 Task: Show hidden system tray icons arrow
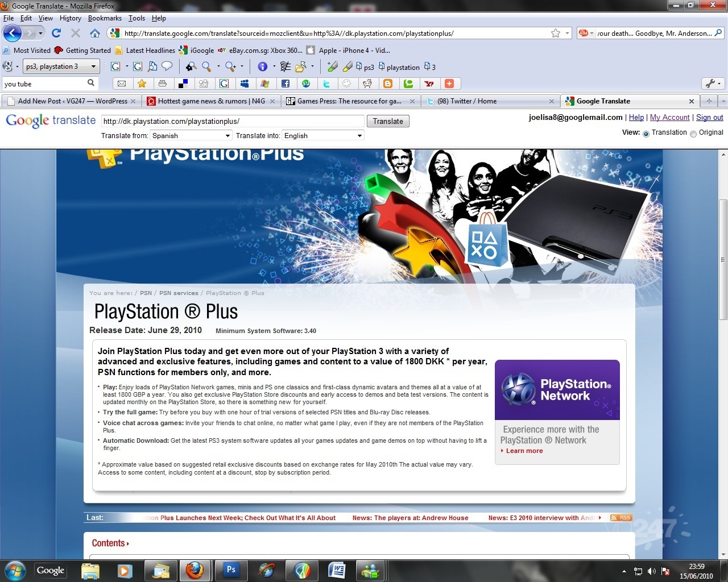[x=624, y=571]
